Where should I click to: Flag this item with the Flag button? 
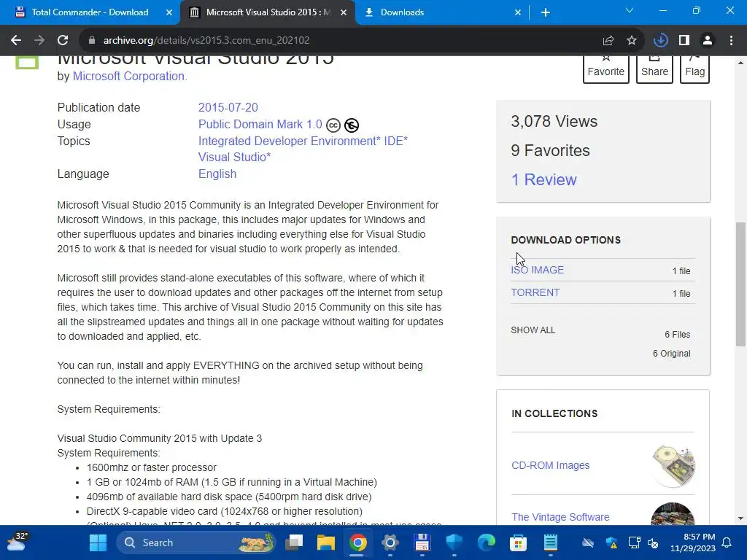(694, 69)
